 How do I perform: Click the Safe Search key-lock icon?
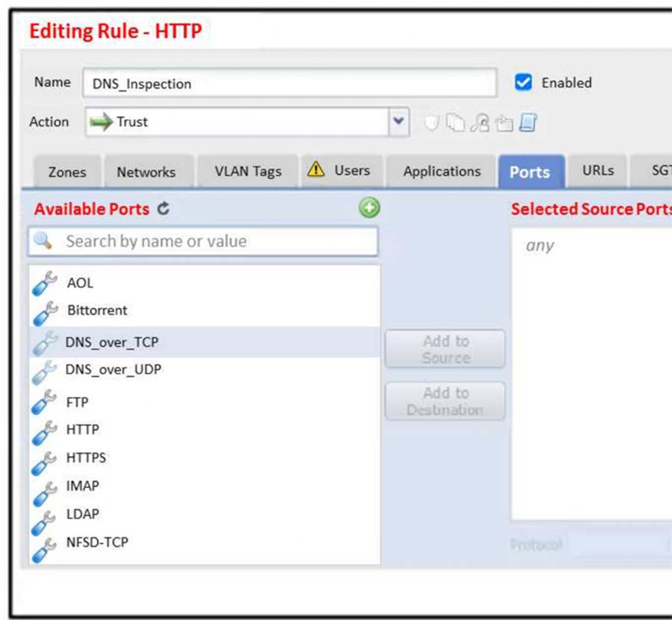click(479, 123)
